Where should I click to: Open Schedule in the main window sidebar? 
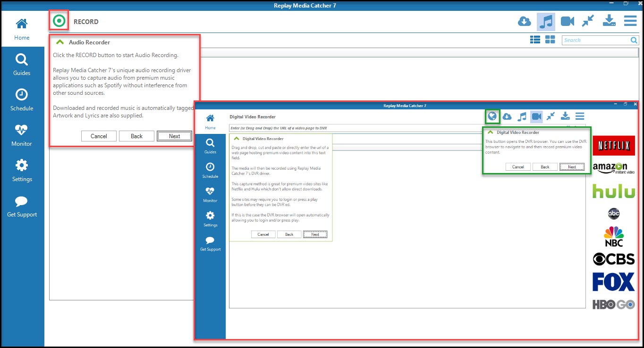pos(22,100)
